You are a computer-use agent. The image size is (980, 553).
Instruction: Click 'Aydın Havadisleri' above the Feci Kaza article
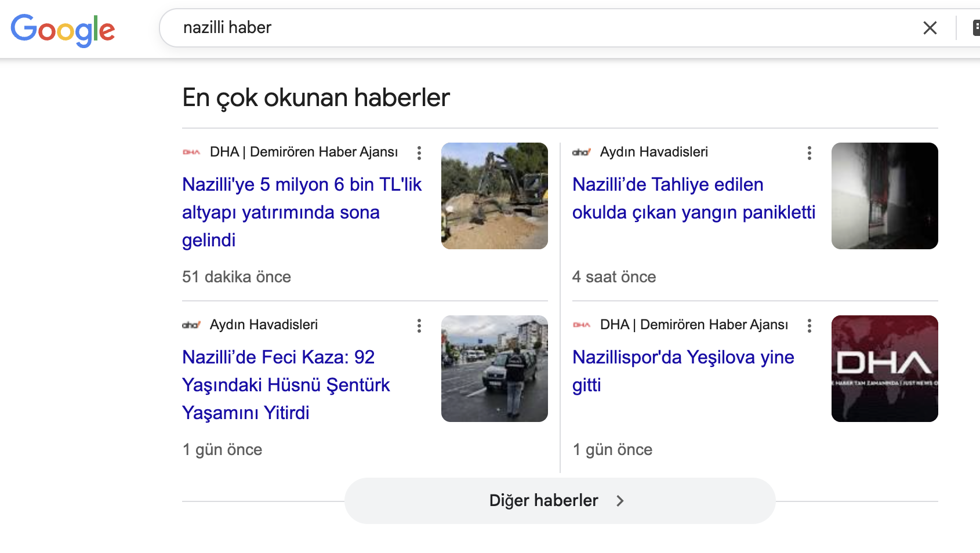point(264,325)
